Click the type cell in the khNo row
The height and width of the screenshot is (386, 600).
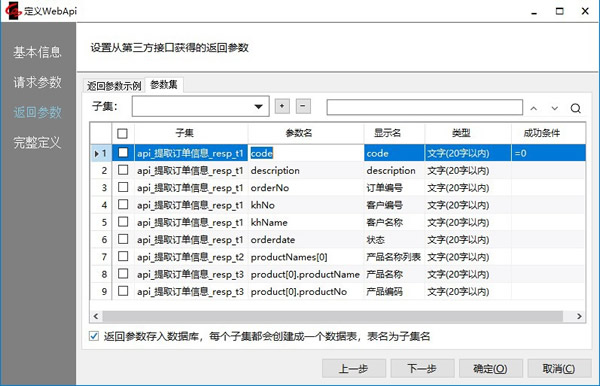[468, 205]
